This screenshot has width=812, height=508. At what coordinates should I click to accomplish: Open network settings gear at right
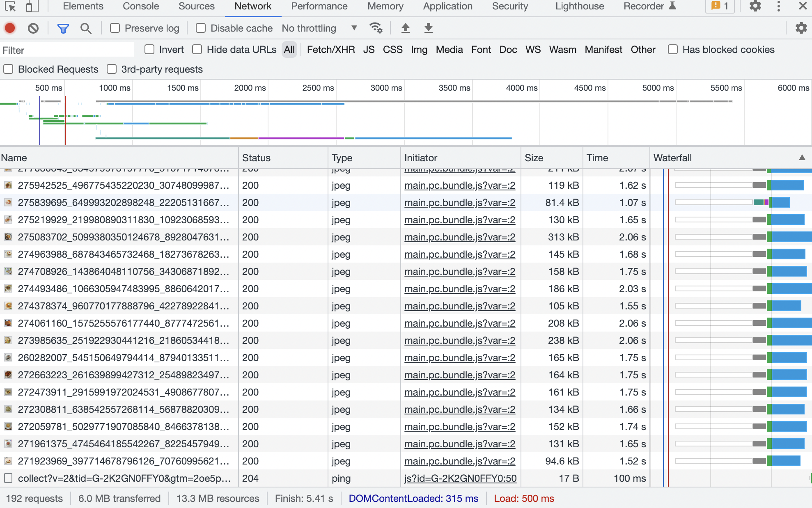[801, 28]
